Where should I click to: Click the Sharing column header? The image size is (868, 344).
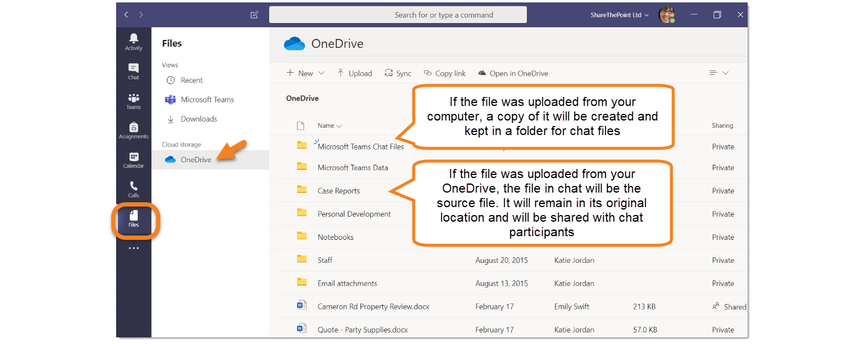(x=722, y=126)
